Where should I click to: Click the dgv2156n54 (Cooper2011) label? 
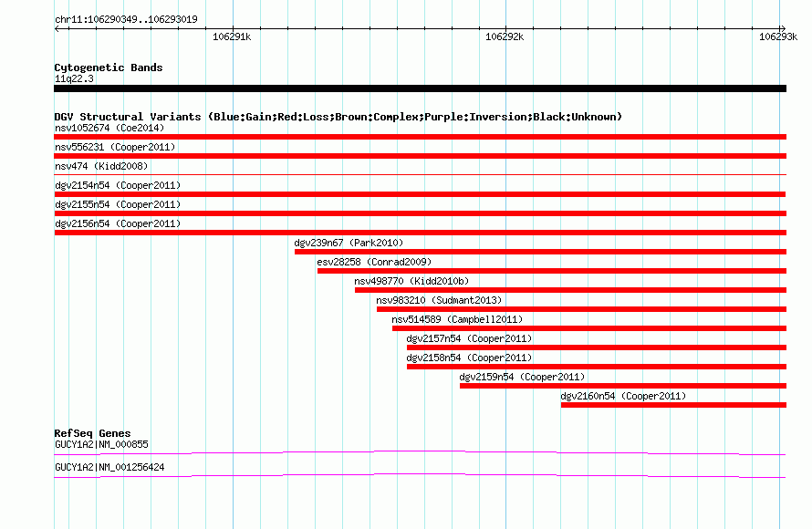click(x=118, y=223)
